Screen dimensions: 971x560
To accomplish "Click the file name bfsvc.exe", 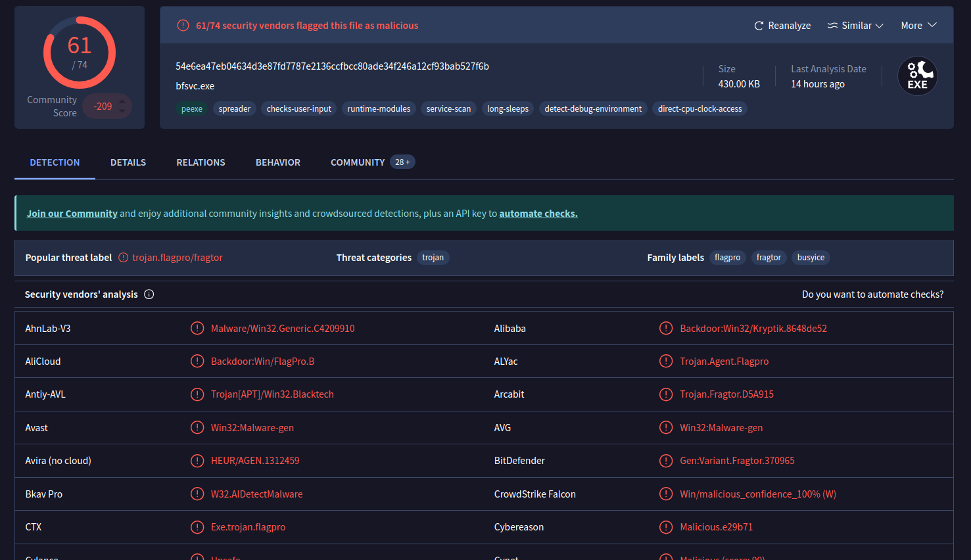I will tap(195, 86).
